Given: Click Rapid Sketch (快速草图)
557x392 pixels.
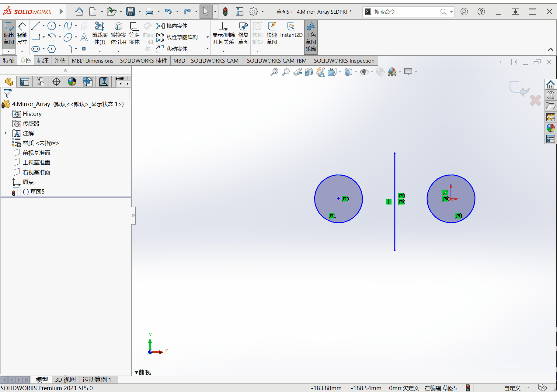Looking at the screenshot, I should point(272,33).
